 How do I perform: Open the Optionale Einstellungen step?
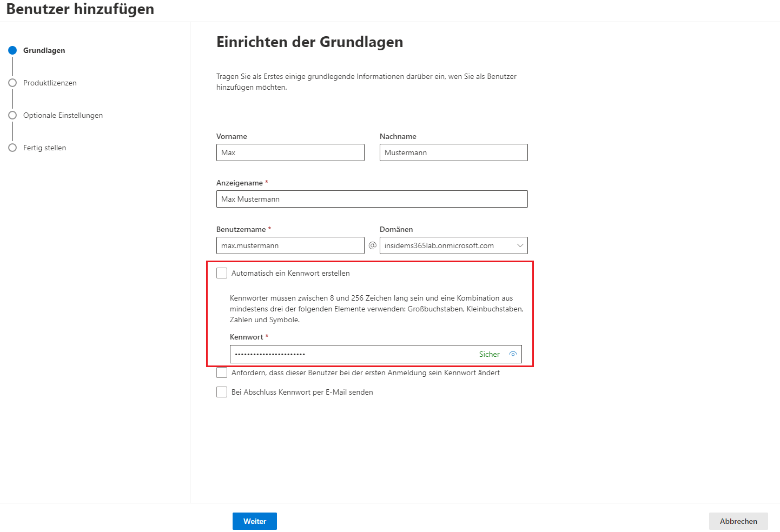click(63, 115)
